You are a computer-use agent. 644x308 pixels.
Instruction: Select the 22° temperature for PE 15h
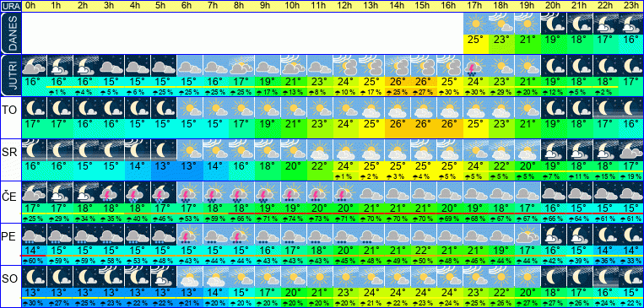424,251
